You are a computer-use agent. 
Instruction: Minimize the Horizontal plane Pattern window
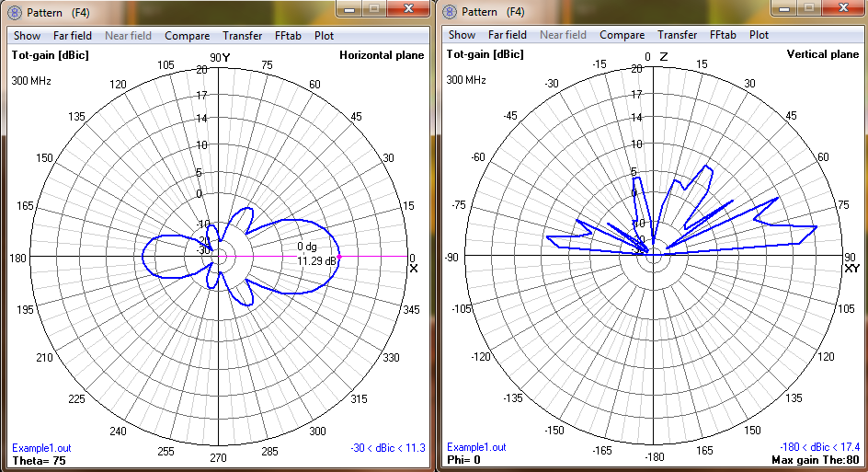click(x=349, y=9)
